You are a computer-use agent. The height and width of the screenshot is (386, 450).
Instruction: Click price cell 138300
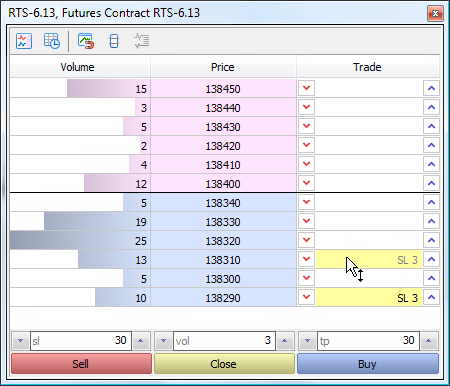point(223,279)
